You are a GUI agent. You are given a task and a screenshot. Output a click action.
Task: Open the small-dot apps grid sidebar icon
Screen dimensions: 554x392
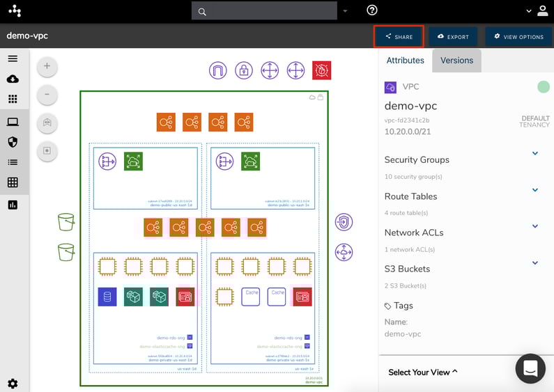click(x=13, y=99)
